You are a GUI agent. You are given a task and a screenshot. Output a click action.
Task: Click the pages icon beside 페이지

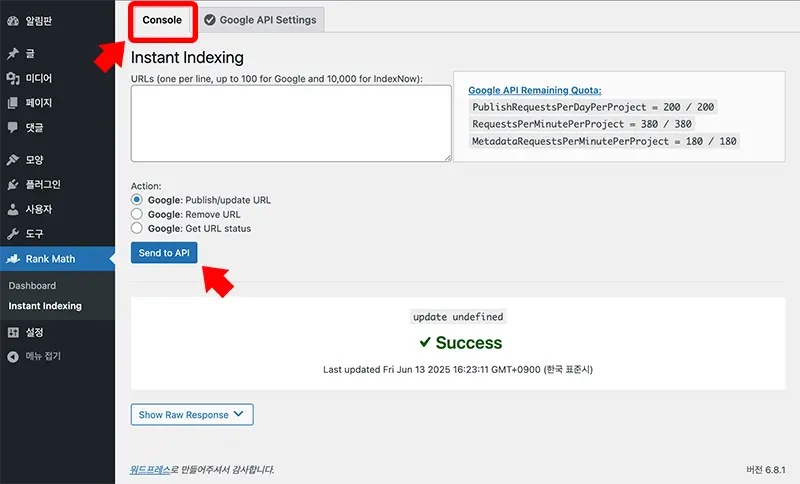pos(13,103)
